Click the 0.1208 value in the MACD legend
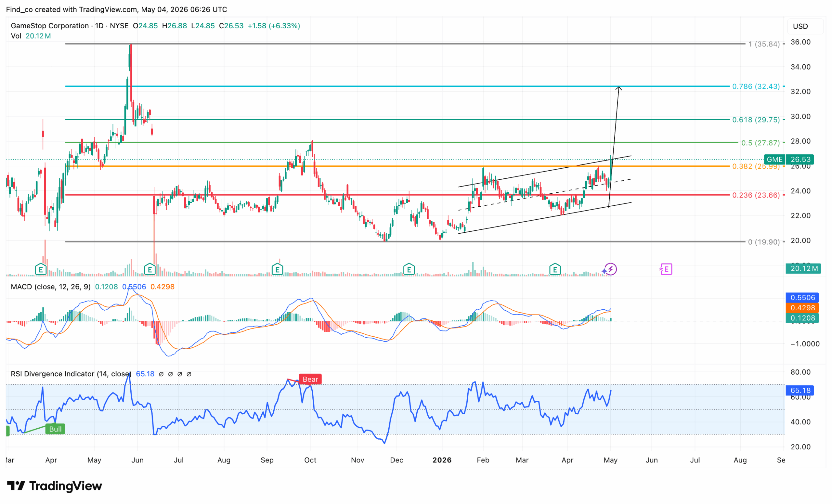Image resolution: width=832 pixels, height=504 pixels. click(106, 287)
